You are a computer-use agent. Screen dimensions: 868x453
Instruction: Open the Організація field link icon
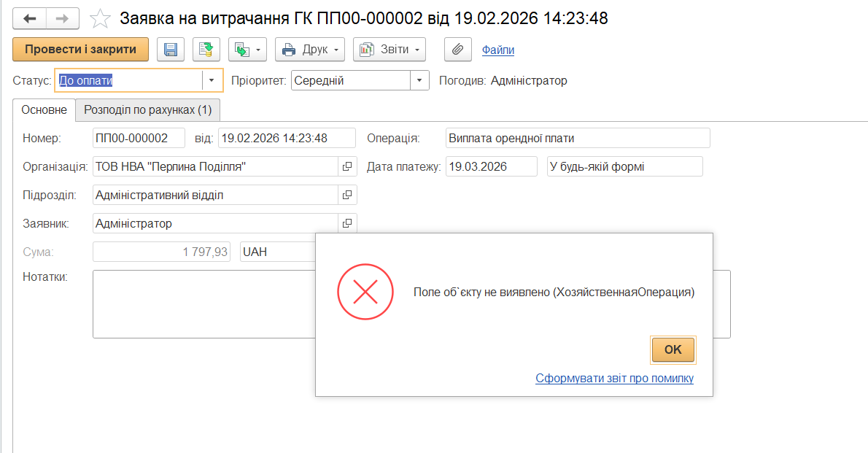[347, 167]
